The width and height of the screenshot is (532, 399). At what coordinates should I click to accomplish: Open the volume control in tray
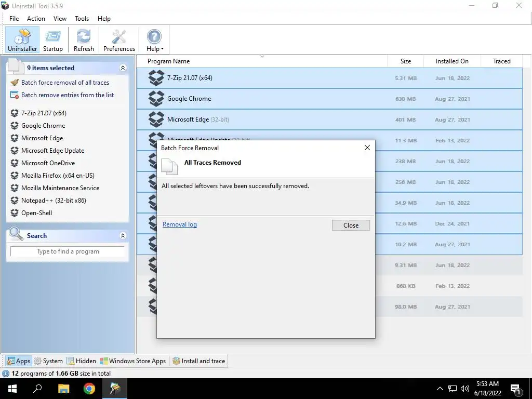pyautogui.click(x=465, y=389)
